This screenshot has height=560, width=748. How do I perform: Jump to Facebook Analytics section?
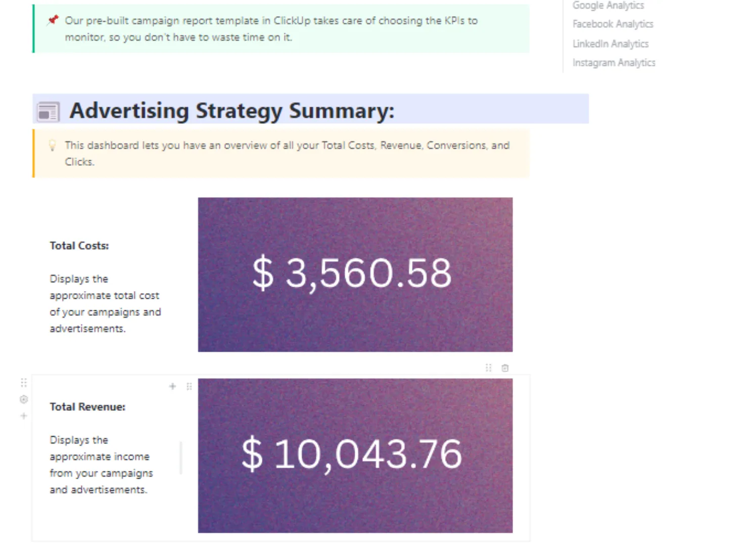click(x=613, y=24)
